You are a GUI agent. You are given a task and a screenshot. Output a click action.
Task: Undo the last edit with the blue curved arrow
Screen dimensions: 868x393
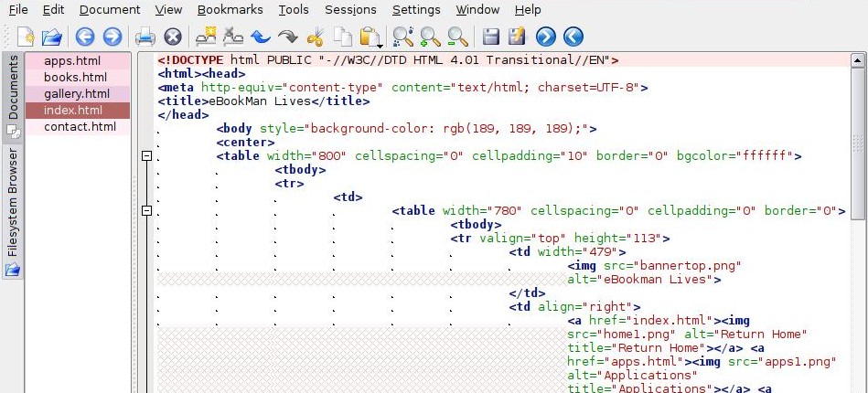(x=260, y=37)
